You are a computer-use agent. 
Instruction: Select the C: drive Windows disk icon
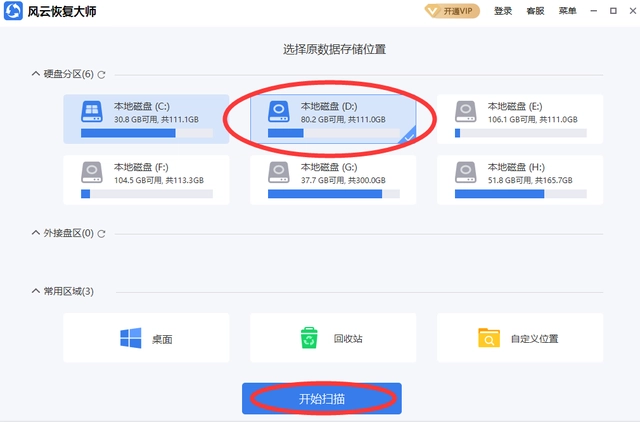click(92, 112)
